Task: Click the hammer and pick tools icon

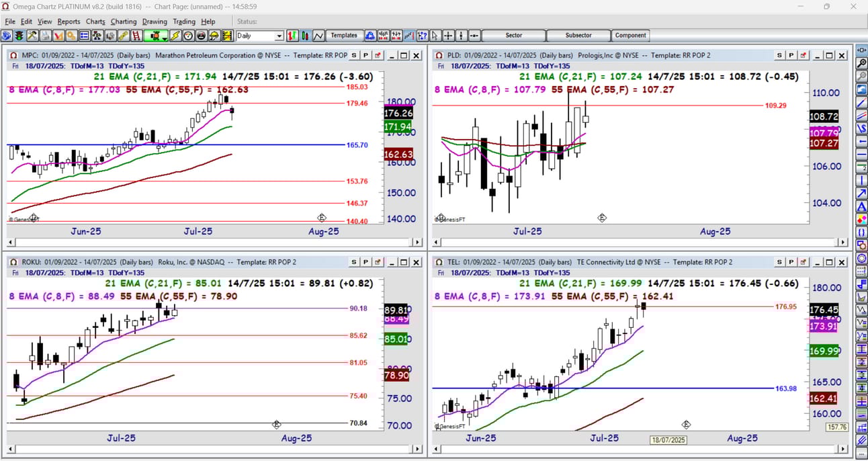Action: (32, 36)
